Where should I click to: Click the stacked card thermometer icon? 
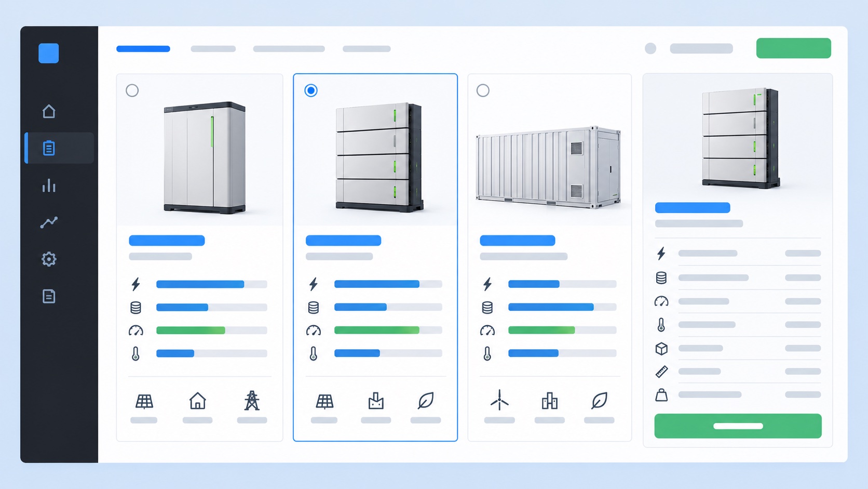point(313,354)
